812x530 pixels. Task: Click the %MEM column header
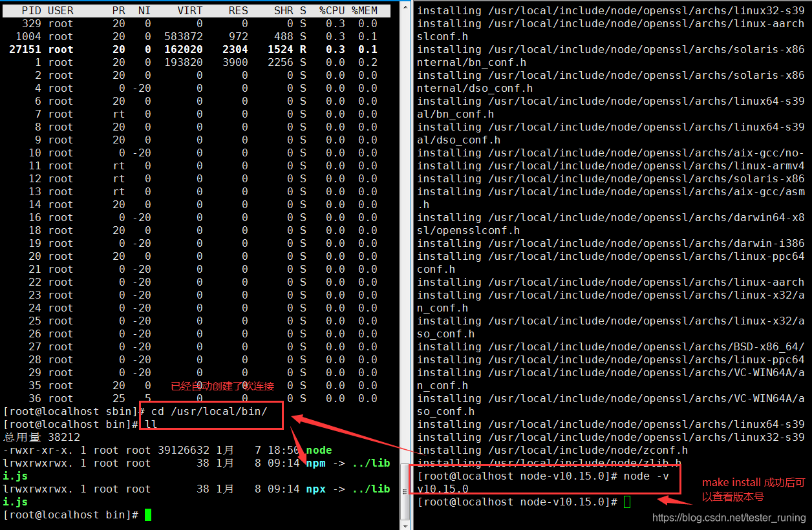point(365,10)
